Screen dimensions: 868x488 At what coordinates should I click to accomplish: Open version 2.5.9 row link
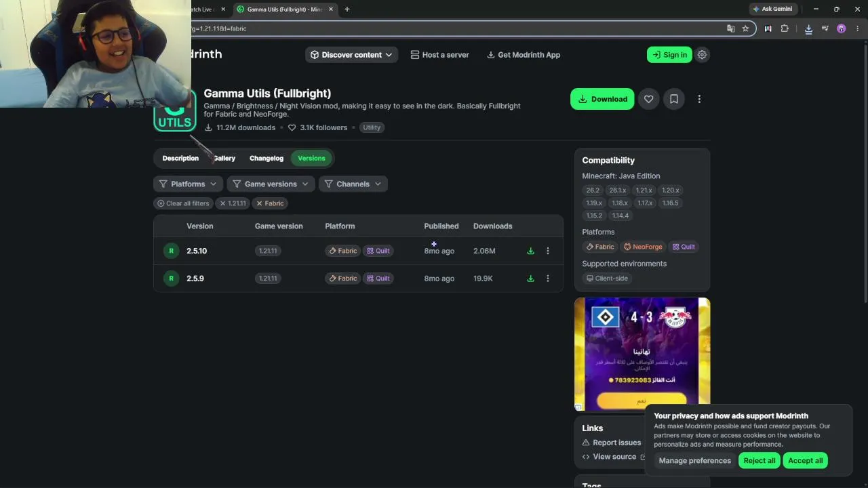click(195, 279)
